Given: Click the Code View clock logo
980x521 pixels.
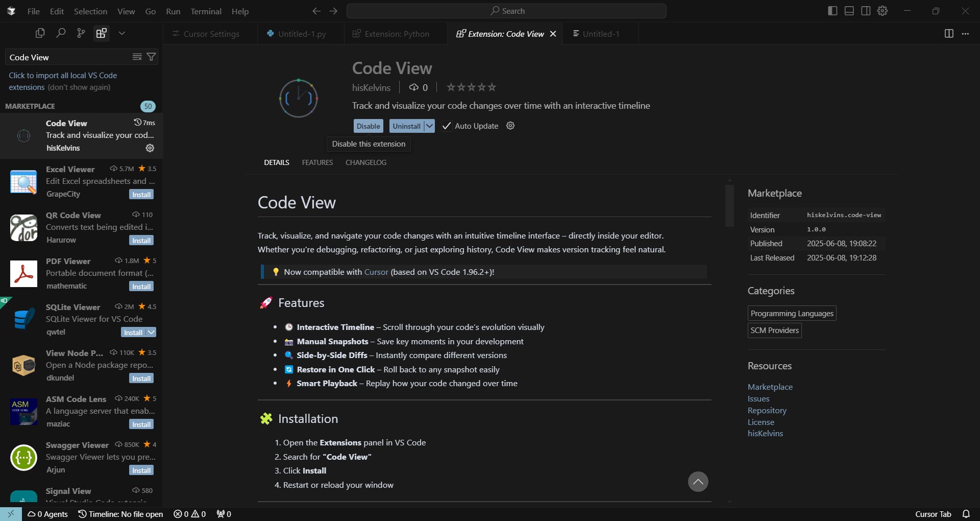Looking at the screenshot, I should [299, 98].
